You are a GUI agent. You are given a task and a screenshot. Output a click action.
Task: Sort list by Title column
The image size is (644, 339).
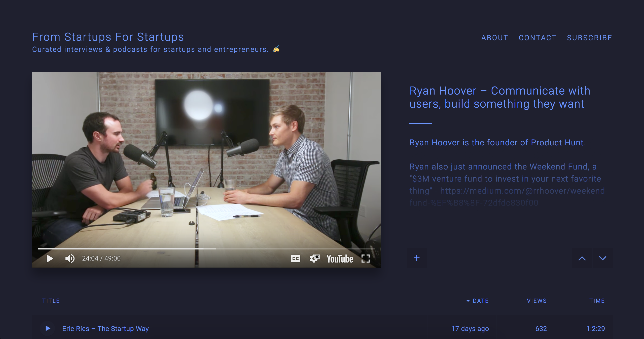51,301
